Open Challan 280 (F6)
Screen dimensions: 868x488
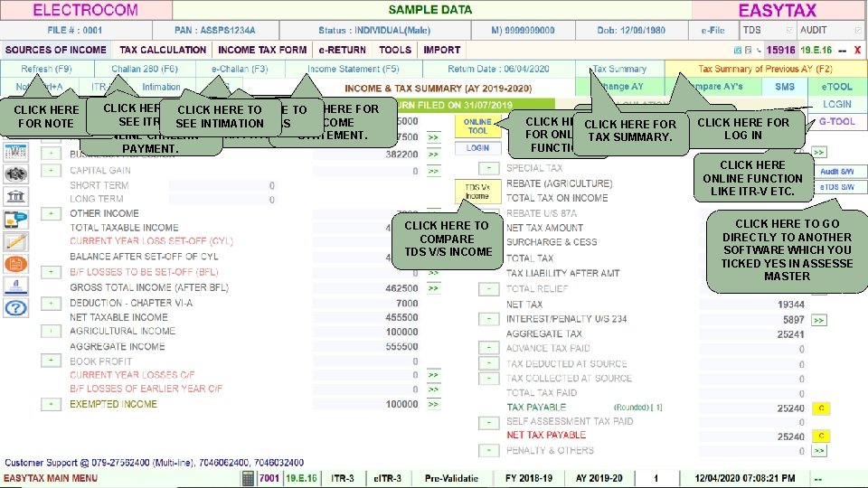145,70
